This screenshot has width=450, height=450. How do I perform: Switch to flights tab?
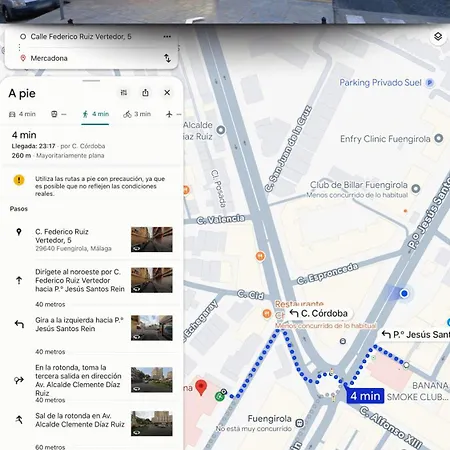click(173, 114)
